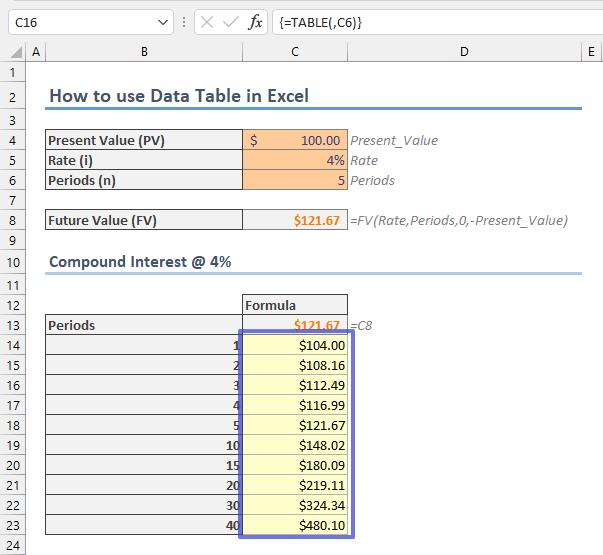Screen dimensions: 603x555
Task: Select the 'Formula' header cell
Action: (295, 305)
